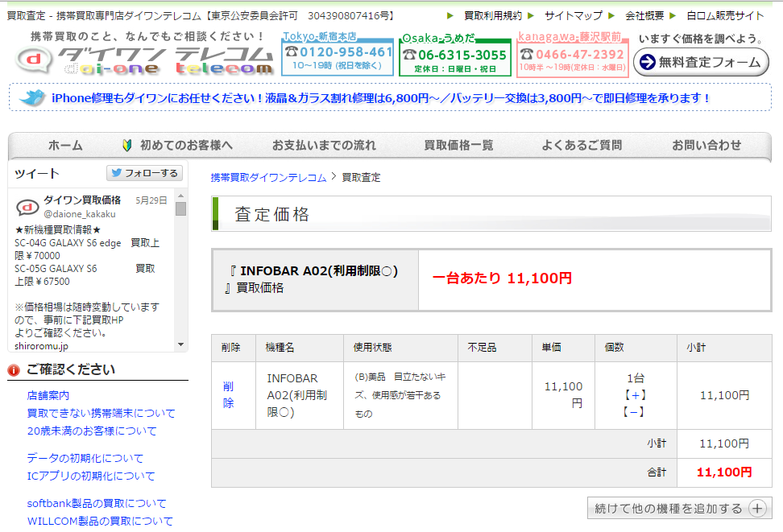The image size is (783, 532).
Task: Click the Kanagawa Fujisawa store phone banner
Action: click(x=572, y=55)
